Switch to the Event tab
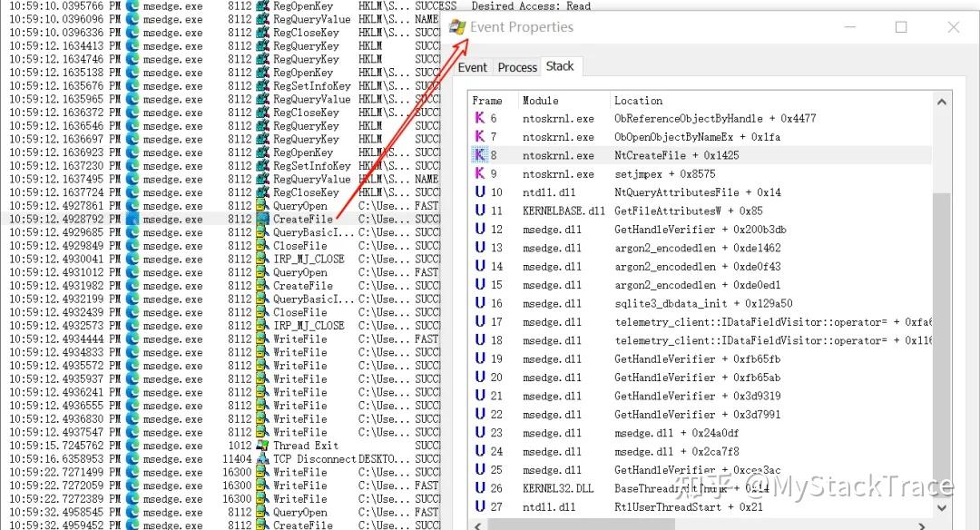The image size is (980, 530). (x=472, y=67)
